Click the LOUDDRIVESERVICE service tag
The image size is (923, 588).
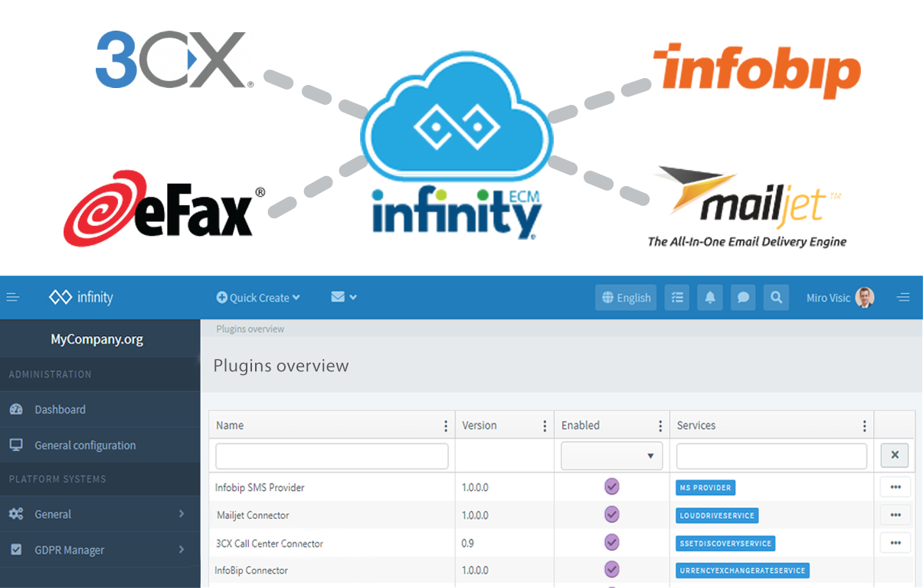coord(718,515)
